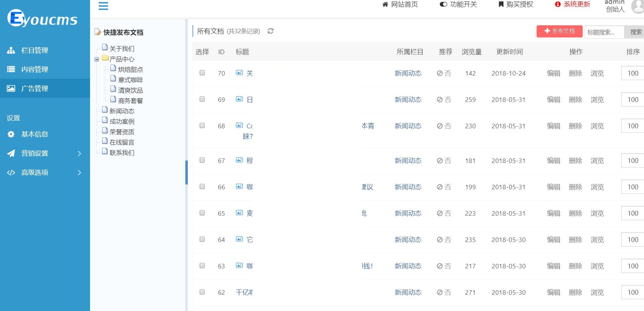Screen dimensions: 644x311
Task: Click the image icon in row 68
Action: click(239, 126)
